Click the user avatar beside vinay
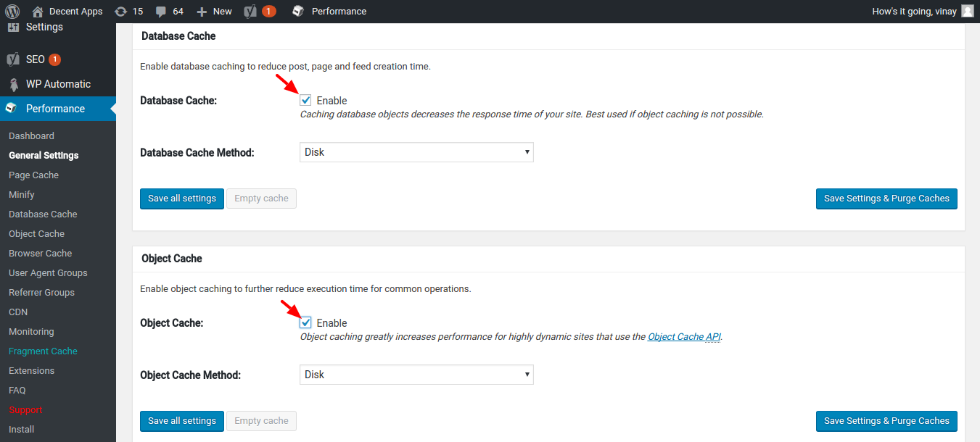This screenshot has height=442, width=980. click(x=967, y=11)
